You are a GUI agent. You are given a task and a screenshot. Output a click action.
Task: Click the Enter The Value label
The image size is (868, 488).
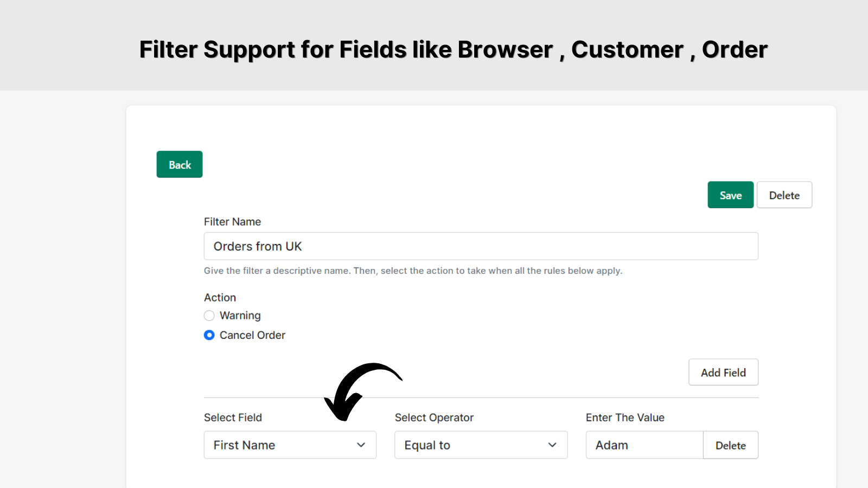tap(625, 418)
